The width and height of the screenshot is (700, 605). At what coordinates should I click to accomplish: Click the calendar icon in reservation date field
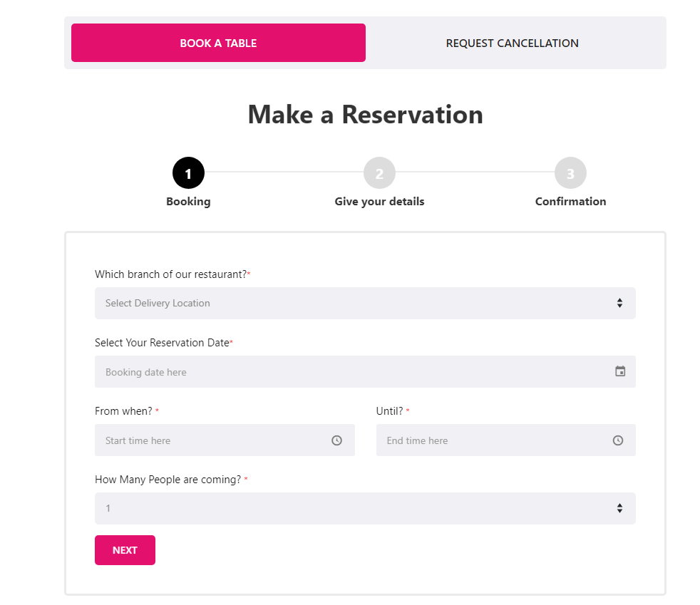[620, 371]
